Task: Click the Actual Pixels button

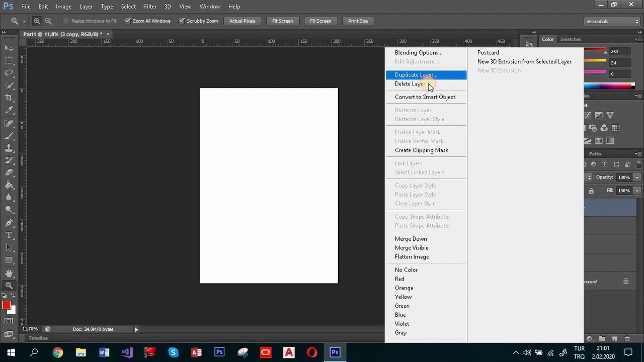Action: coord(243,21)
